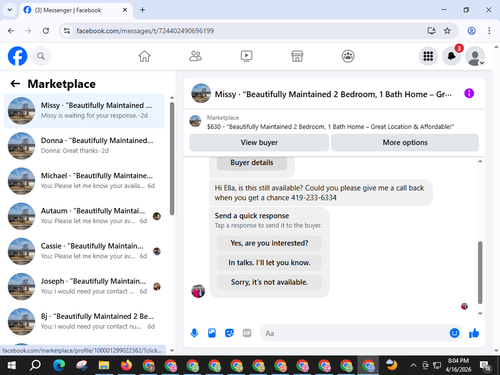The width and height of the screenshot is (500, 375).
Task: Show hidden system tray icons chevron
Action: click(413, 365)
